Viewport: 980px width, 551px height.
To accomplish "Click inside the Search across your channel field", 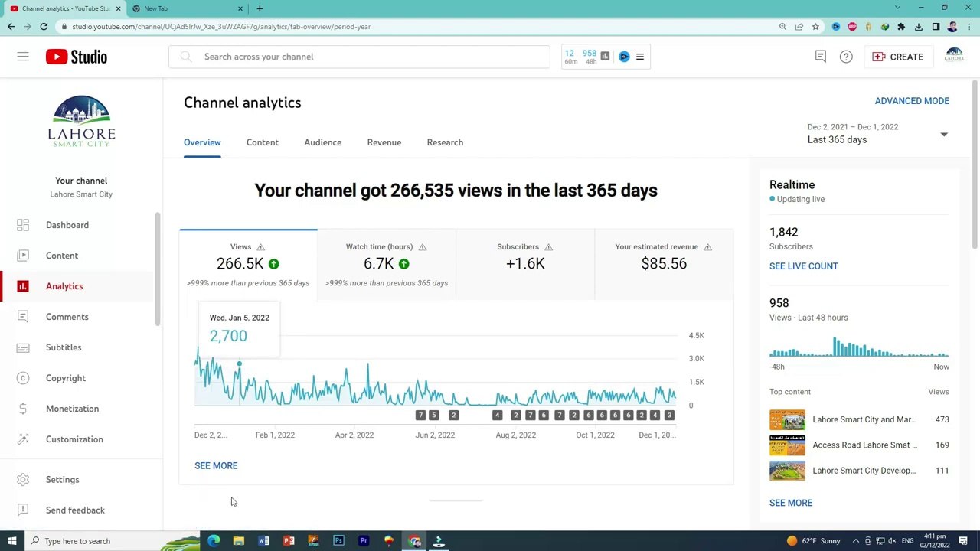I will tap(359, 57).
